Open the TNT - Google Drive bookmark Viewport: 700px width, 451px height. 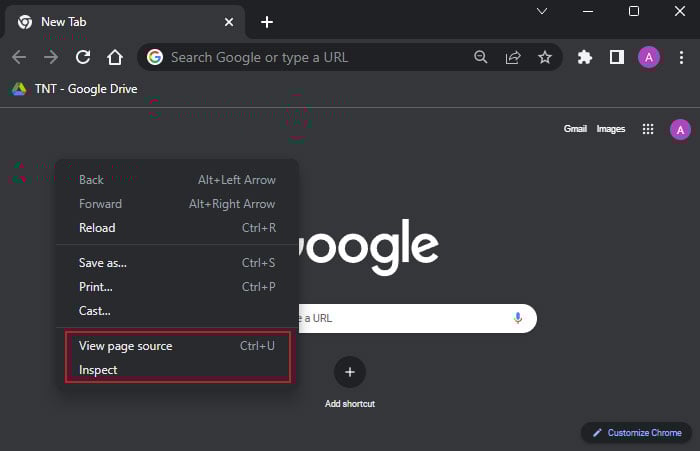point(75,89)
